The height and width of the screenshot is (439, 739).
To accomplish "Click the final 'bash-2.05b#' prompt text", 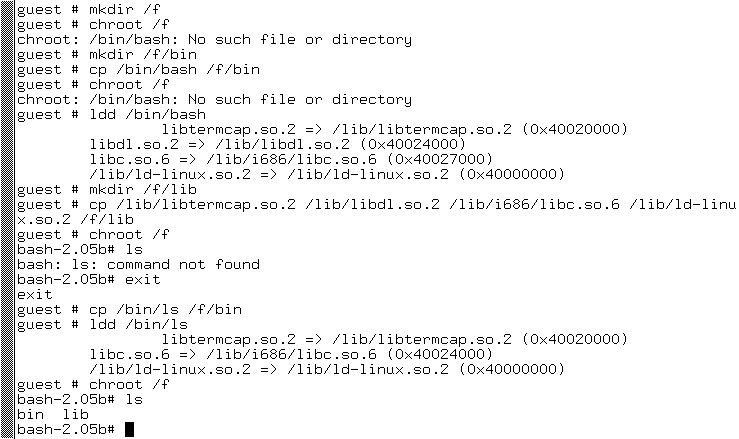I will (x=66, y=430).
